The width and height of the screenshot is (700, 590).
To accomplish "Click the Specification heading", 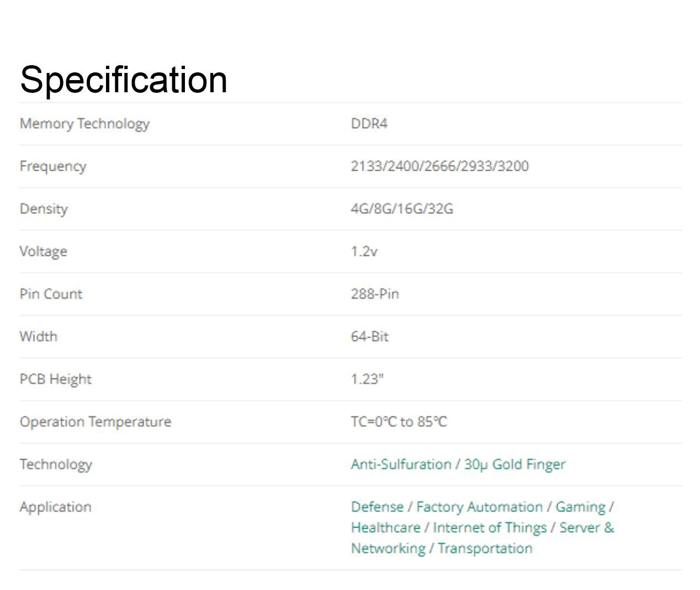I will click(124, 79).
